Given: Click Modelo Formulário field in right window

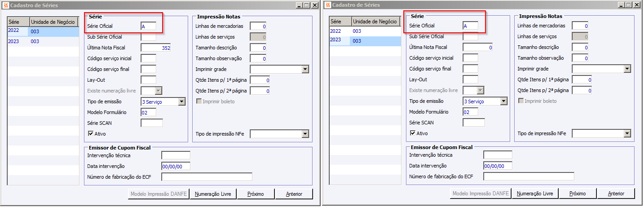Looking at the screenshot, I should click(x=470, y=112).
